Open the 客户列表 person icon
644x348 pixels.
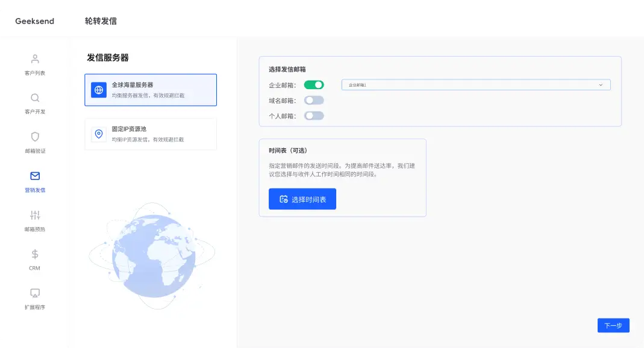(x=35, y=59)
